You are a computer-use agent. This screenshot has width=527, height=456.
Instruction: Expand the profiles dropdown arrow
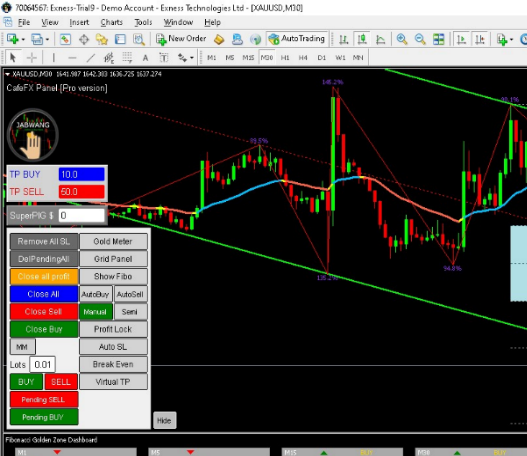coord(47,40)
